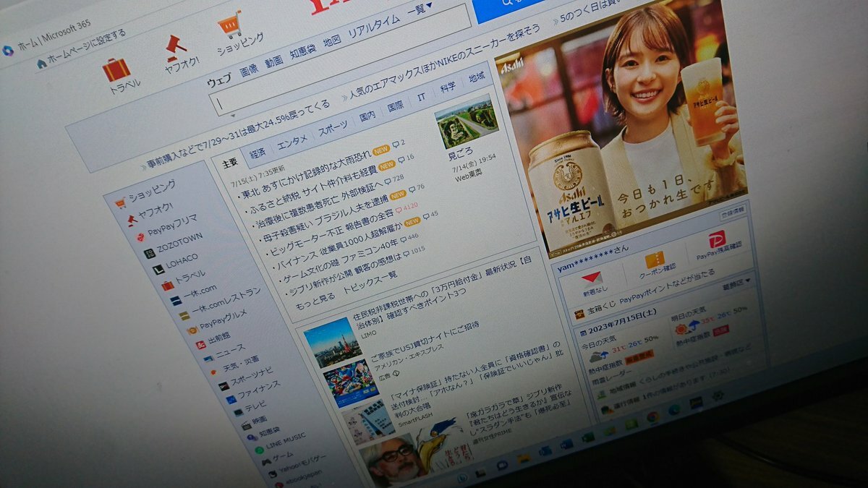Viewport: 868px width, 488px height.
Task: Open the ヤフオク! gavel icon in the sidebar
Action: click(132, 220)
